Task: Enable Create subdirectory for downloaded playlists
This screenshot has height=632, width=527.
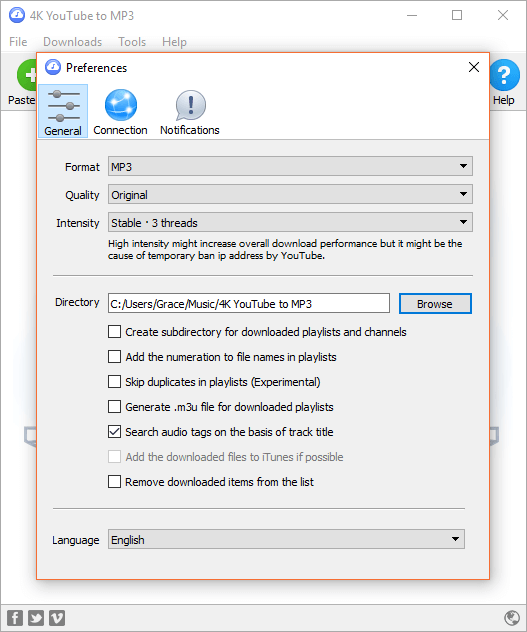Action: [115, 332]
